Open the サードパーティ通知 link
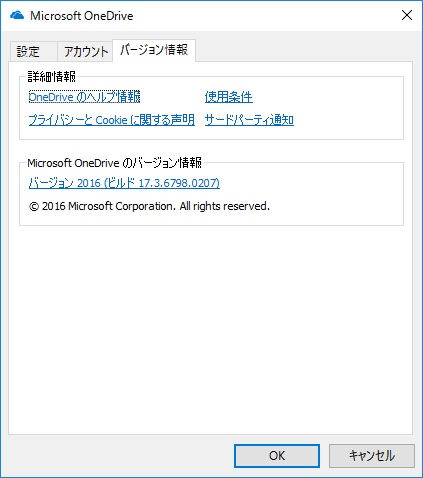The width and height of the screenshot is (423, 478). (x=249, y=120)
